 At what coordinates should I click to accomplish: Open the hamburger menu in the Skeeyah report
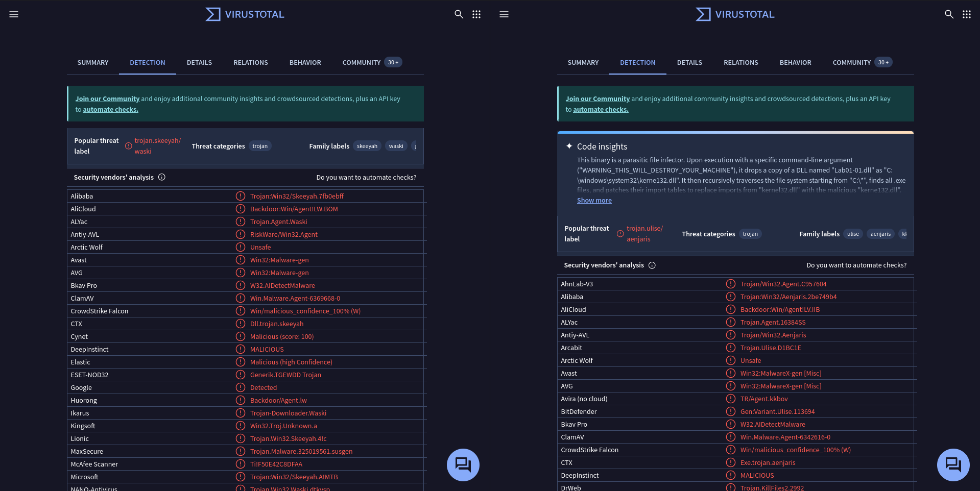[14, 14]
